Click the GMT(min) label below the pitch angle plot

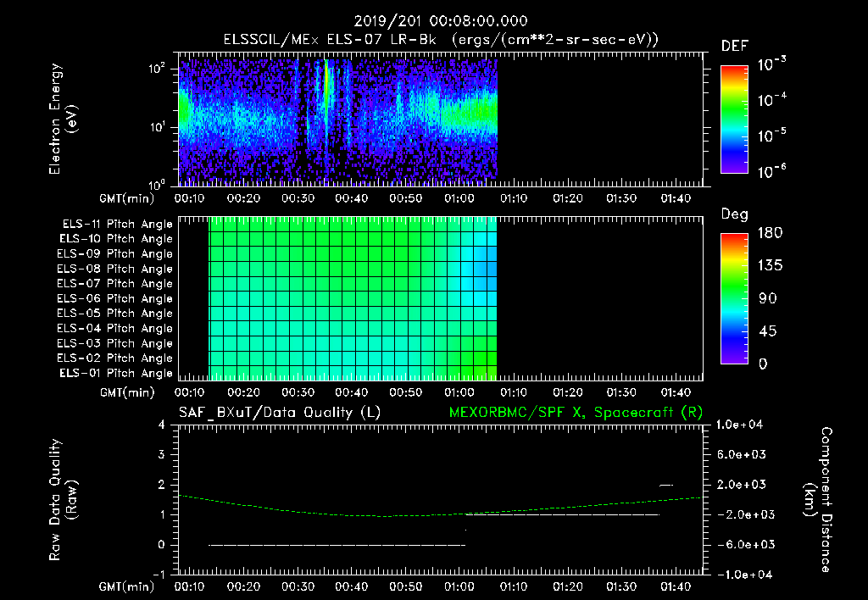[x=127, y=392]
